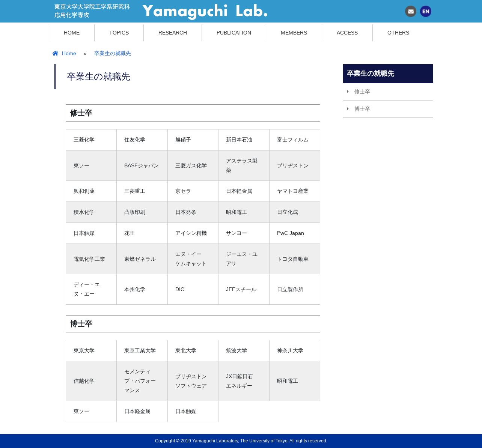Select the 電気化学工業 table cell

click(91, 259)
